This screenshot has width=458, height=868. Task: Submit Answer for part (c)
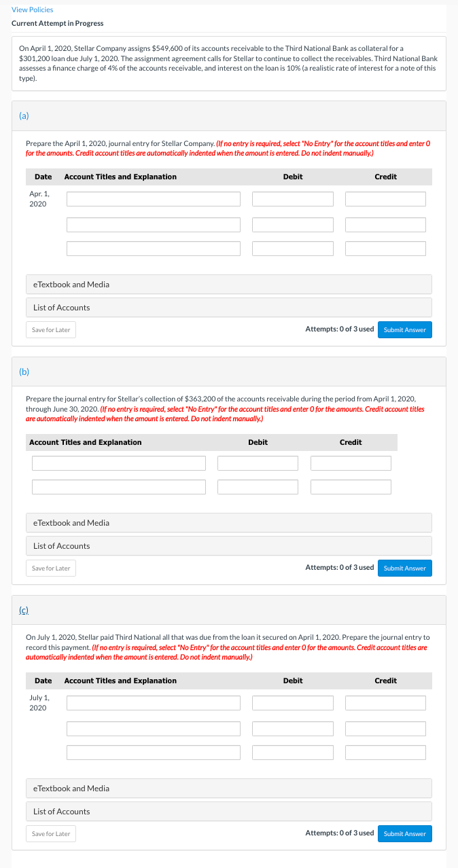(x=404, y=833)
